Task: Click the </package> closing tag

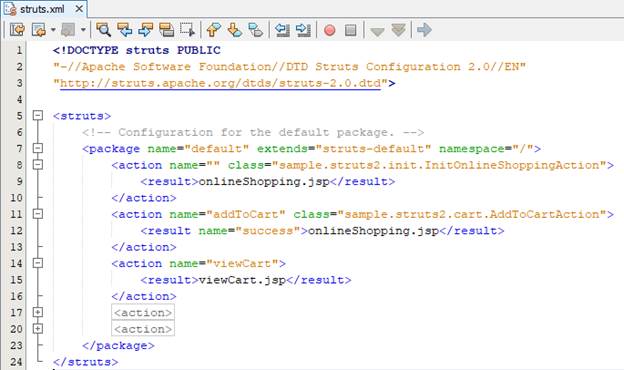Action: click(x=118, y=346)
